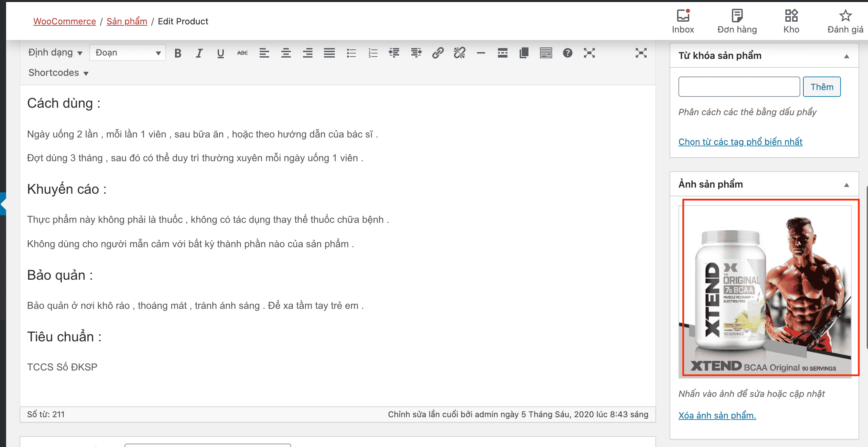Click the text 'TCCS Số ĐKSP'
868x447 pixels.
(x=62, y=367)
